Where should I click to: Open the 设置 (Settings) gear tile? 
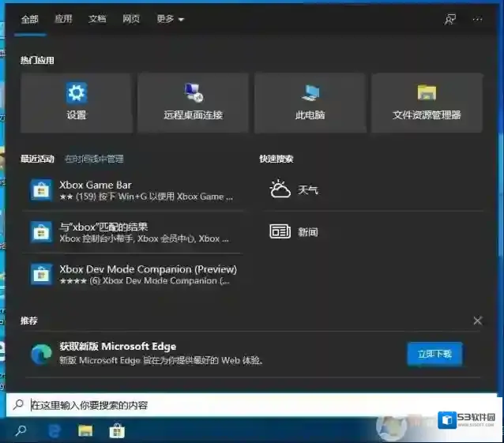tap(76, 103)
